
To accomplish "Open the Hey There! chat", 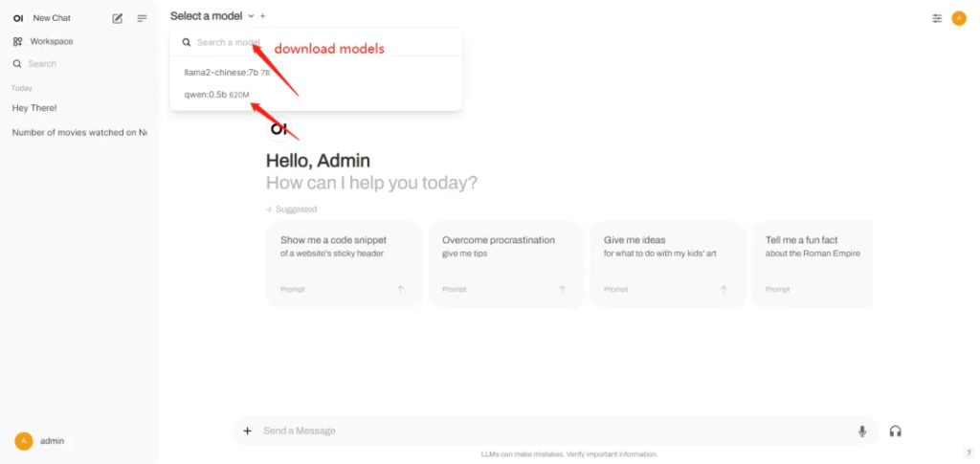I will click(34, 108).
